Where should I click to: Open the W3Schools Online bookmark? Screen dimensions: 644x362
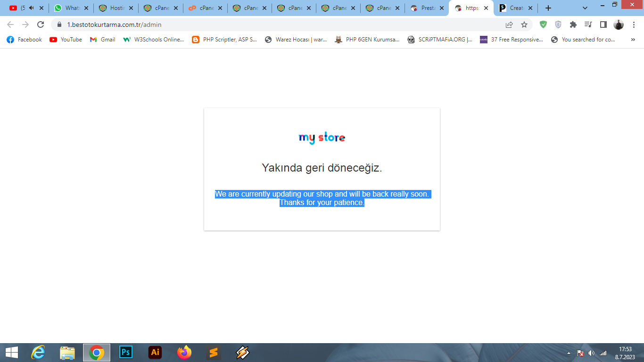tap(154, 40)
